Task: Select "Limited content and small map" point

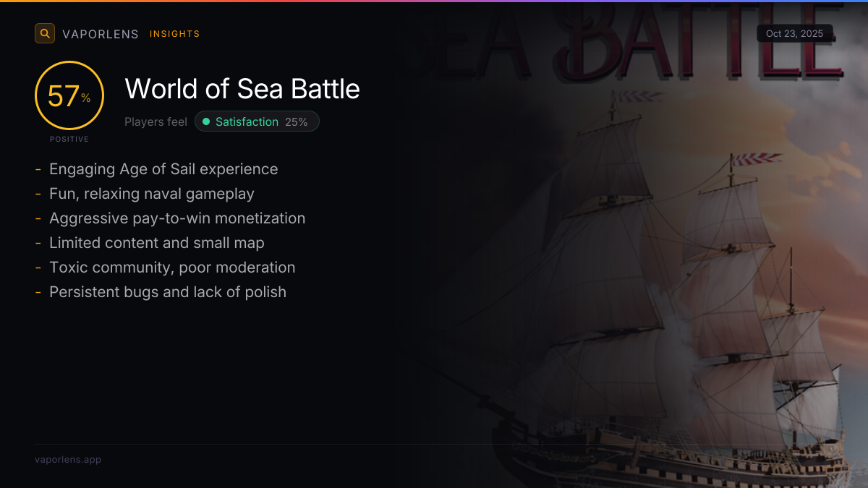Action: coord(157,243)
